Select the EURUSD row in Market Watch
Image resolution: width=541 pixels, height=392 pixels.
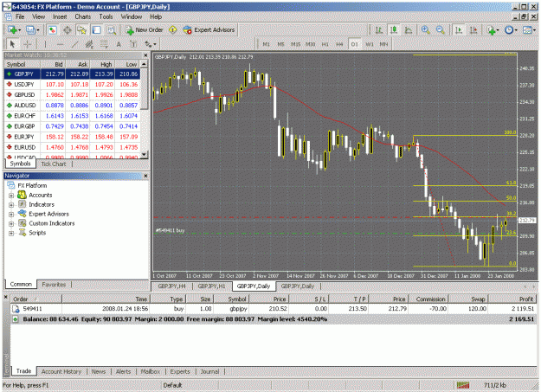click(x=72, y=147)
